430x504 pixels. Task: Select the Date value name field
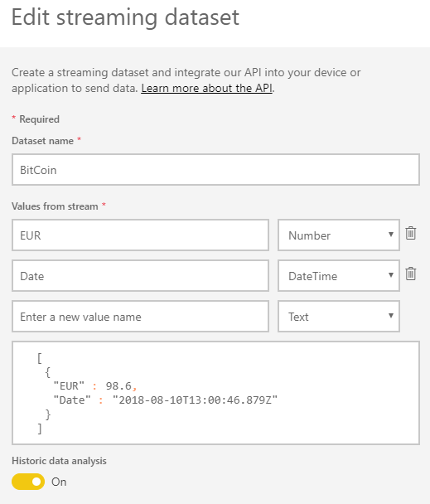[141, 276]
